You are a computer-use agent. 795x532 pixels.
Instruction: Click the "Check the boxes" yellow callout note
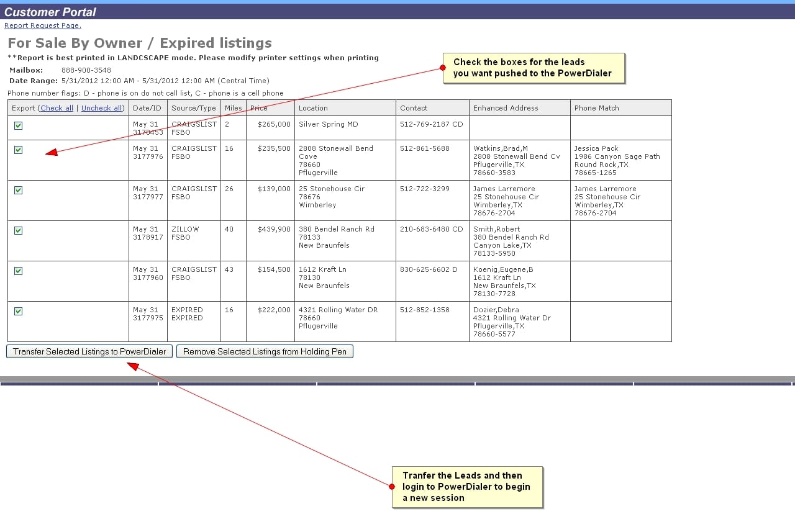pyautogui.click(x=532, y=68)
